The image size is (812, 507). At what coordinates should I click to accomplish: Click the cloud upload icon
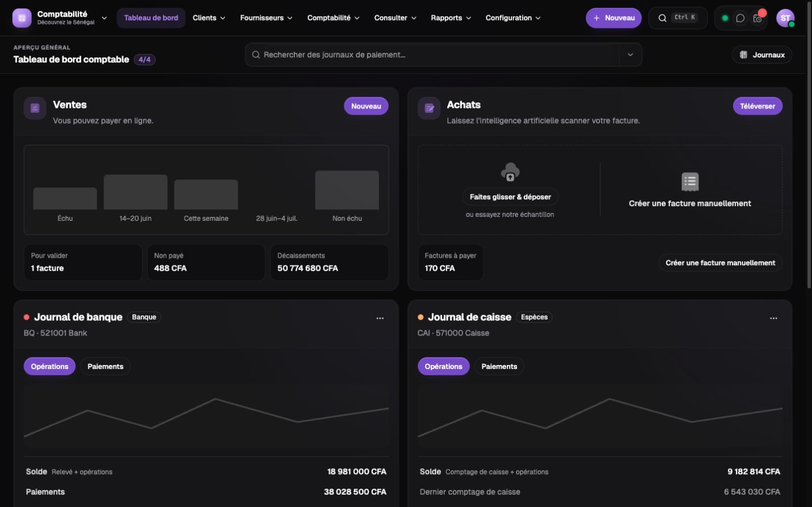[x=510, y=172]
